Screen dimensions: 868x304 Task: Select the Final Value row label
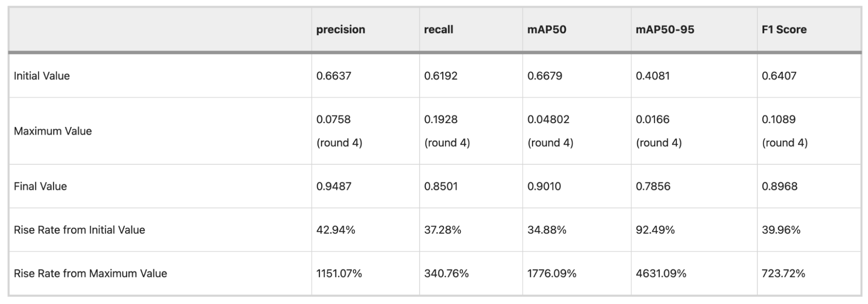(x=40, y=186)
